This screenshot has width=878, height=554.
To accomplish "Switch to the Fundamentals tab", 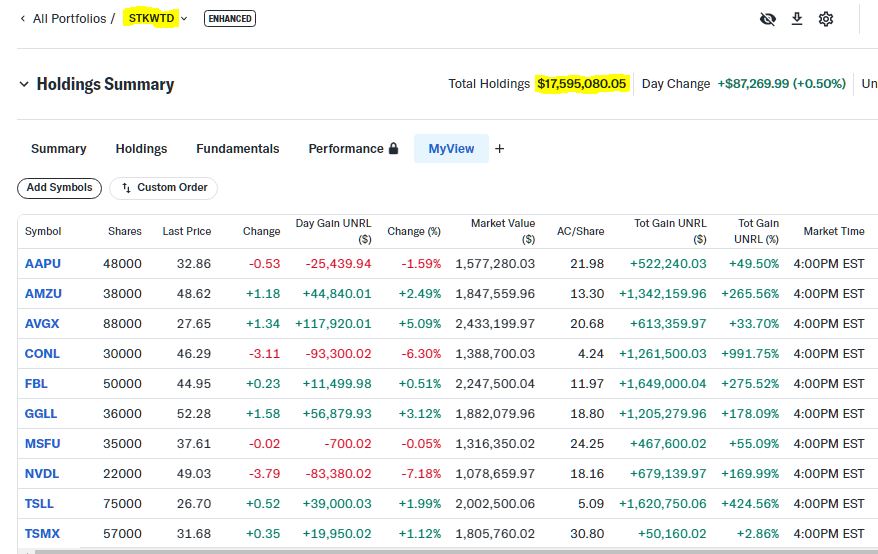I will [x=237, y=149].
